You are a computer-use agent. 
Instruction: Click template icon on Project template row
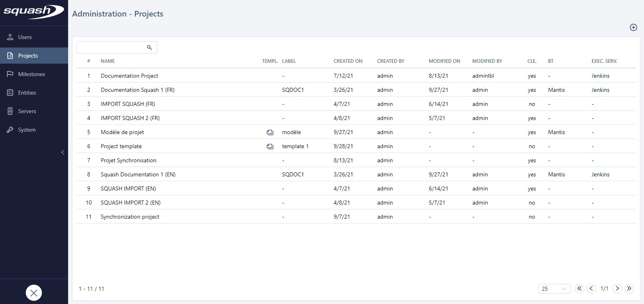coord(270,146)
